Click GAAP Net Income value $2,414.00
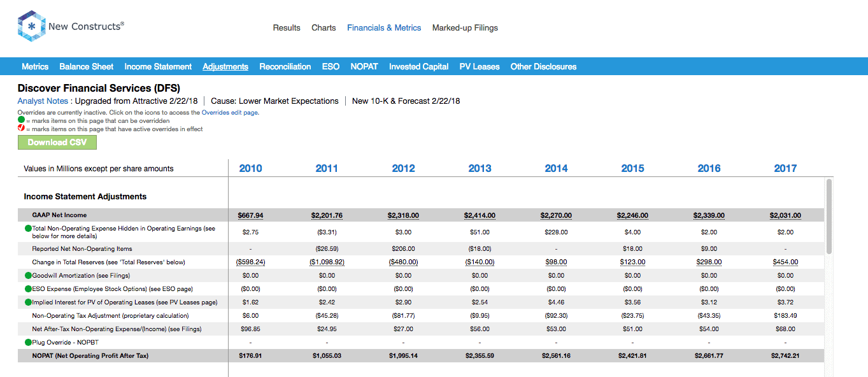Screen dimensions: 868x377 click(480, 215)
